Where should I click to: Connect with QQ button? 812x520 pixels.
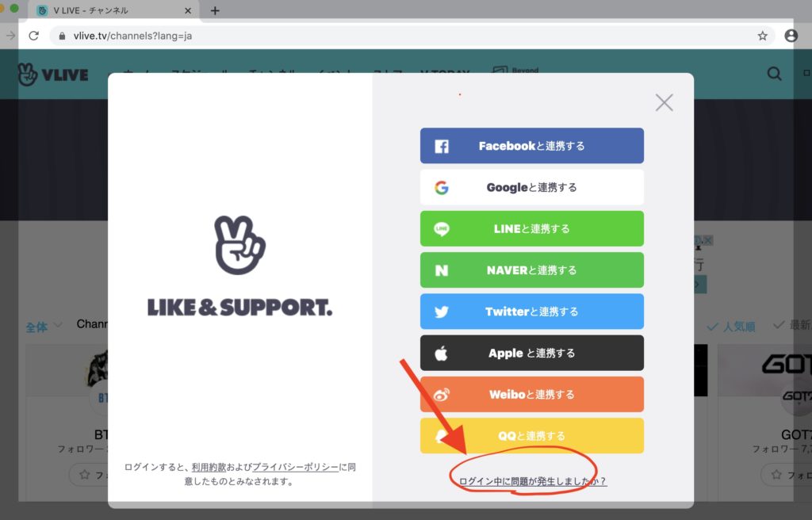[532, 436]
